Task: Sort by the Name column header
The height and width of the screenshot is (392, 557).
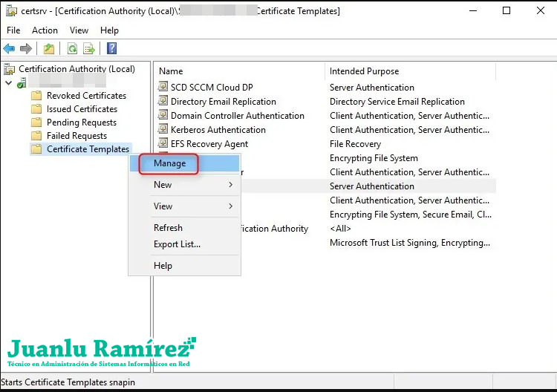Action: (171, 71)
